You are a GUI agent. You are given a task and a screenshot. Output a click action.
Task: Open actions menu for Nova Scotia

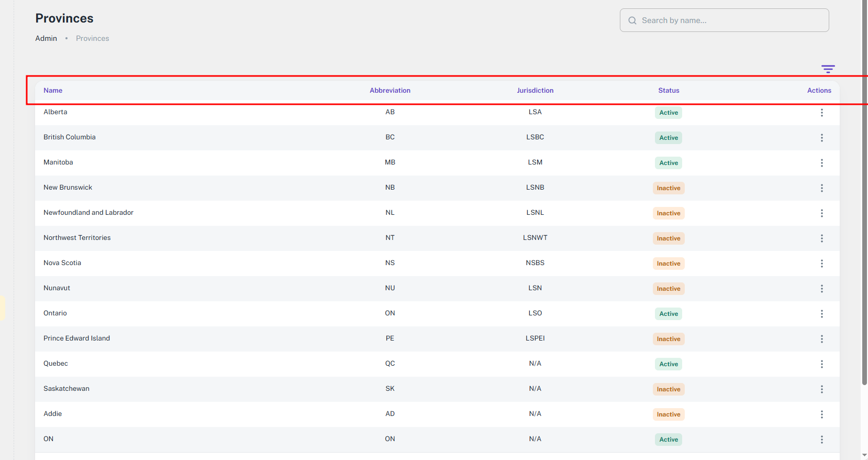821,264
